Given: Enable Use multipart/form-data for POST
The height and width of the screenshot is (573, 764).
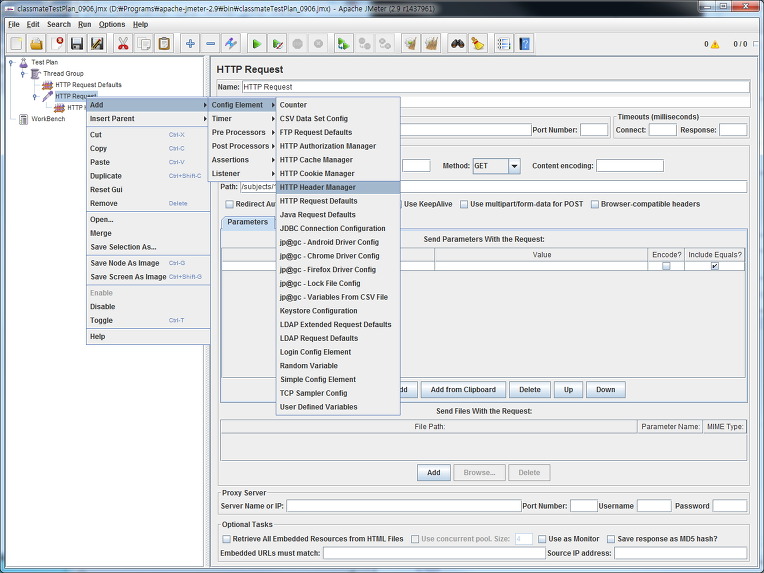Looking at the screenshot, I should tap(464, 204).
